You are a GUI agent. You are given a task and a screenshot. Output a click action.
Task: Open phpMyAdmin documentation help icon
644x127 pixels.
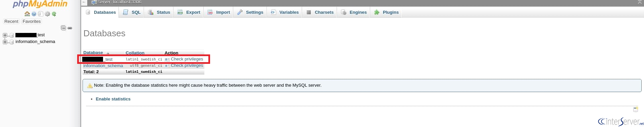pos(34,14)
